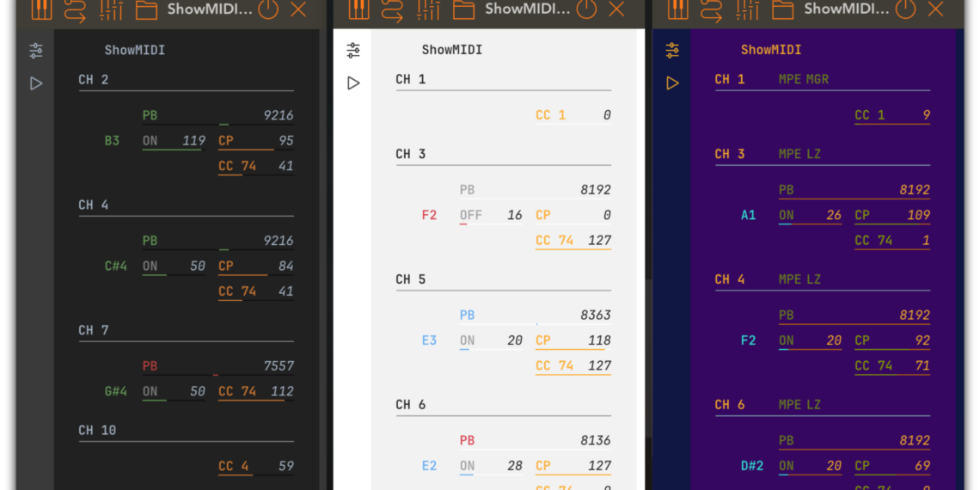This screenshot has width=980, height=490.
Task: Click the piano keys icon in the dark window
Action: [41, 9]
